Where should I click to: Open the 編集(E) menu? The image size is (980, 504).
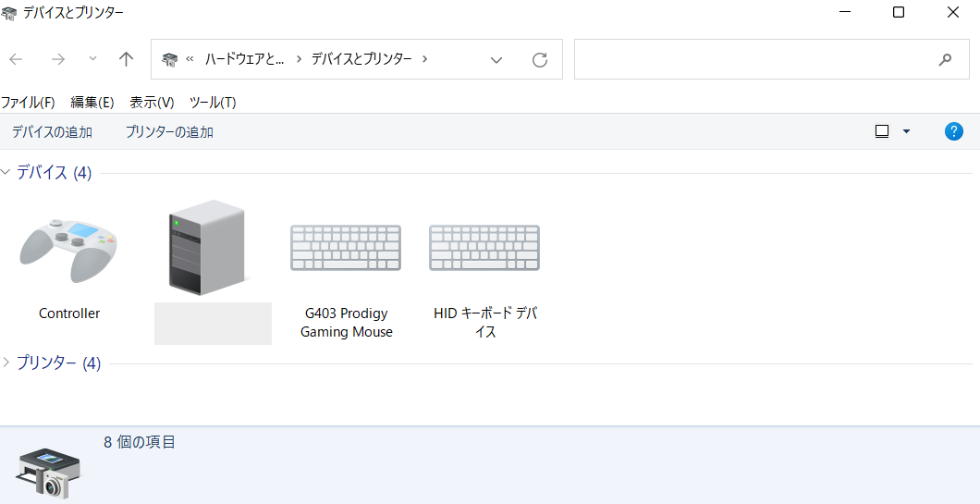92,102
